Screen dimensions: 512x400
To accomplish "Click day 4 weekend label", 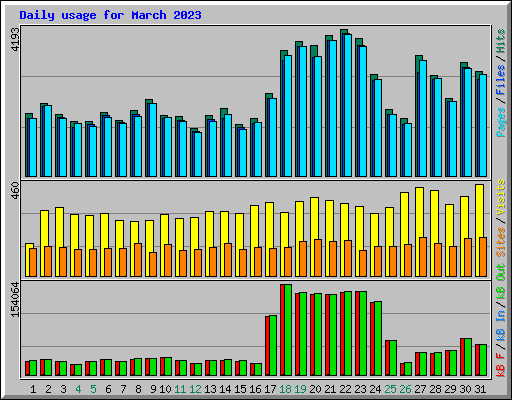I will pyautogui.click(x=78, y=389).
